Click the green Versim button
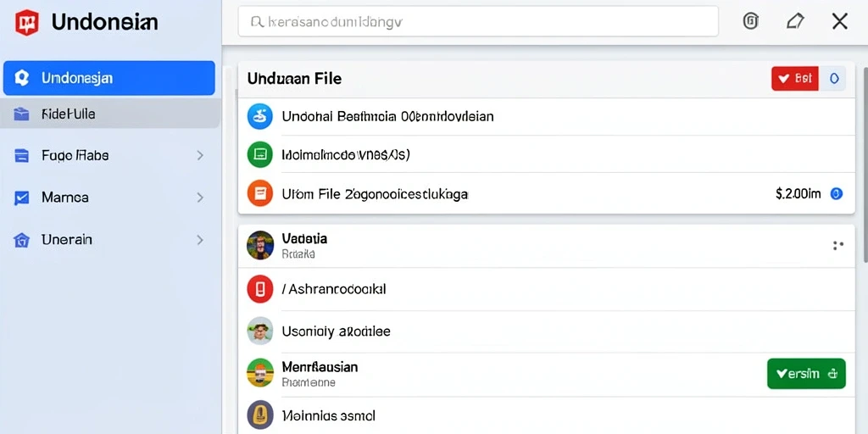This screenshot has height=434, width=868. pos(807,374)
